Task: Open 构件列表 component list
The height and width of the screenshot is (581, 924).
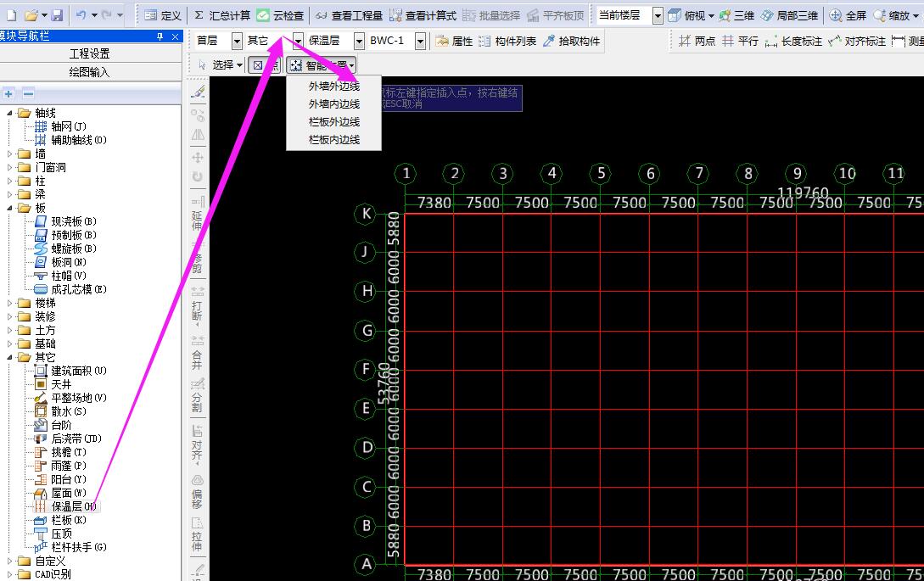Action: tap(507, 41)
